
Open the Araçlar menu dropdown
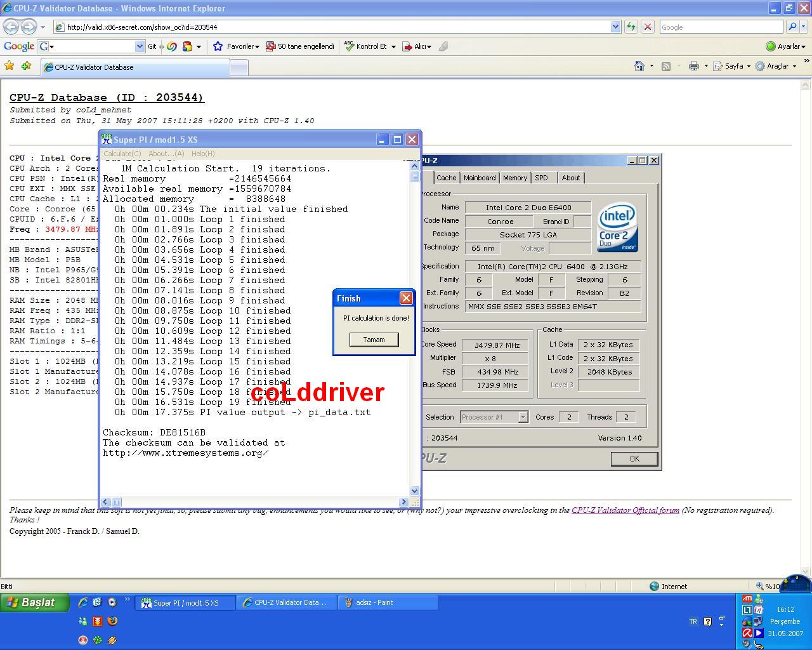pyautogui.click(x=794, y=66)
